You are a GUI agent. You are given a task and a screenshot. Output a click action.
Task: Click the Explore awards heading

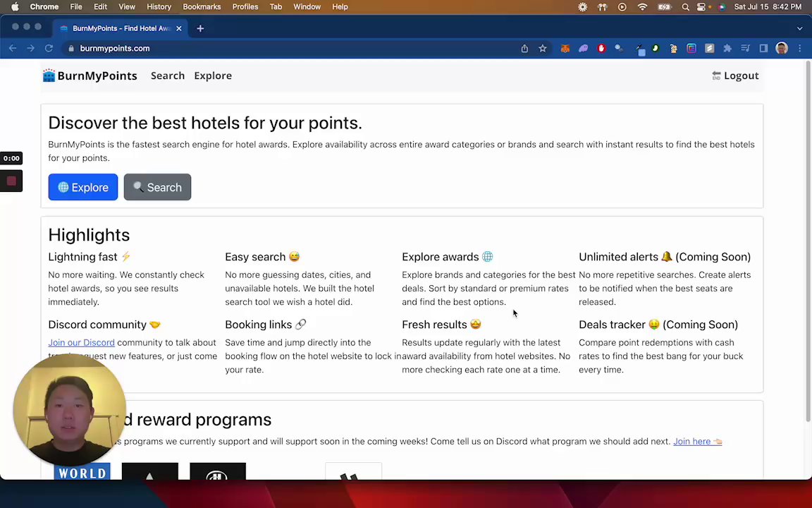(x=448, y=257)
